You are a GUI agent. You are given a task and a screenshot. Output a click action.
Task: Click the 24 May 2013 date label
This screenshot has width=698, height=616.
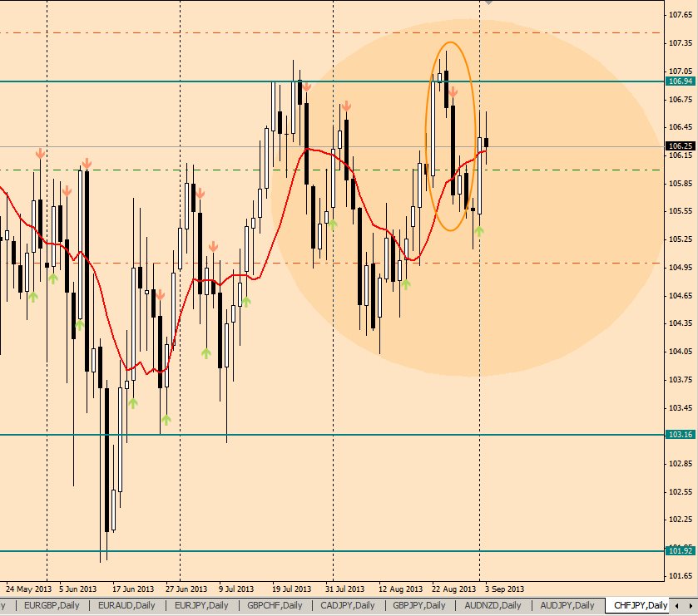[x=28, y=589]
